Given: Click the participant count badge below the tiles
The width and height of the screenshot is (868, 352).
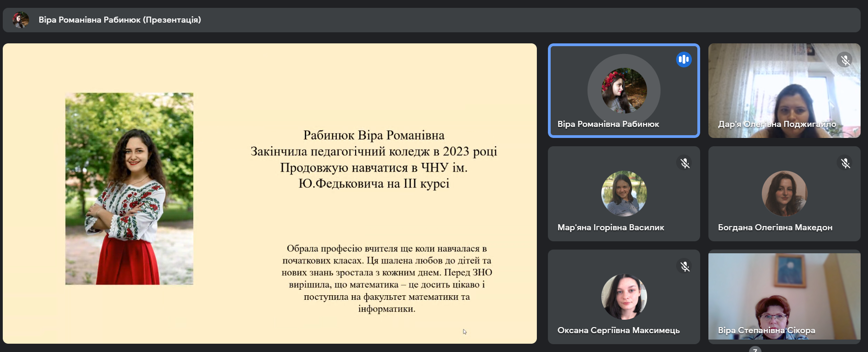Looking at the screenshot, I should tap(755, 349).
